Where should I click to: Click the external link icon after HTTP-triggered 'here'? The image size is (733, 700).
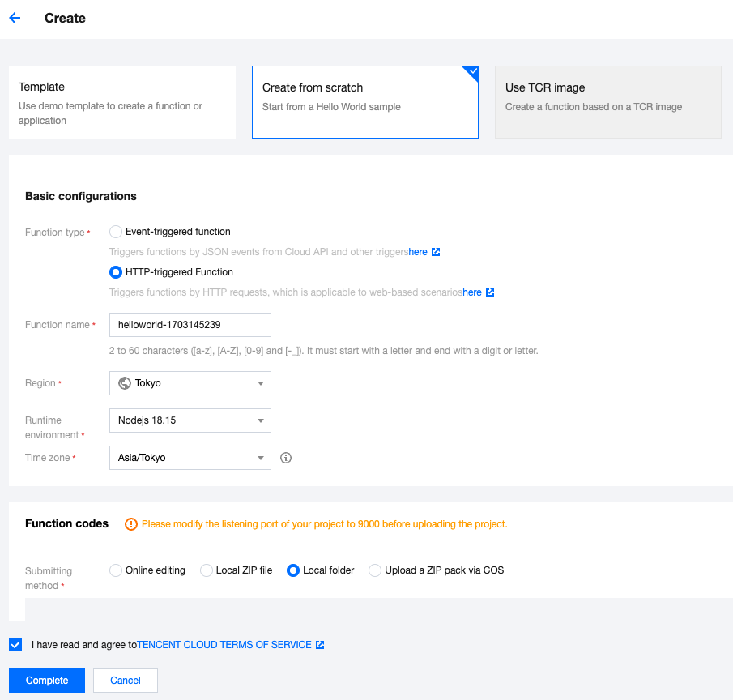click(x=490, y=292)
